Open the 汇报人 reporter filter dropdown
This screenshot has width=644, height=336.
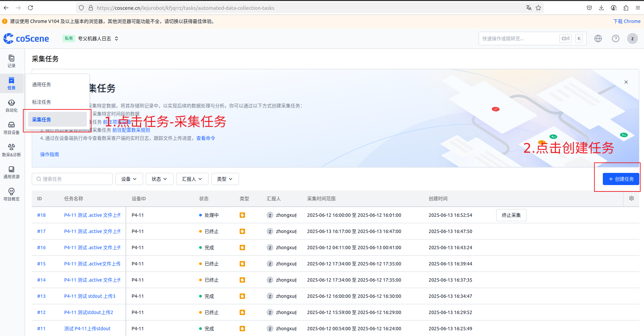tap(192, 179)
